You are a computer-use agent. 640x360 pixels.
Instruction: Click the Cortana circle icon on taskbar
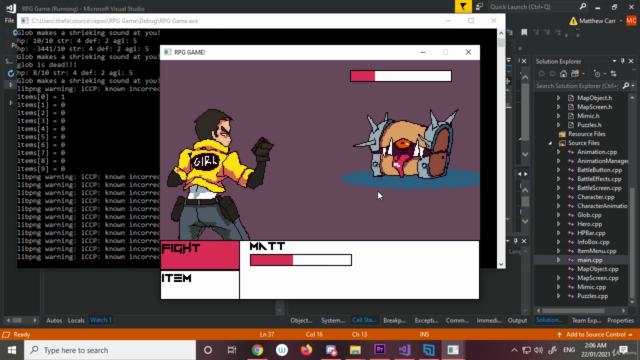click(208, 350)
